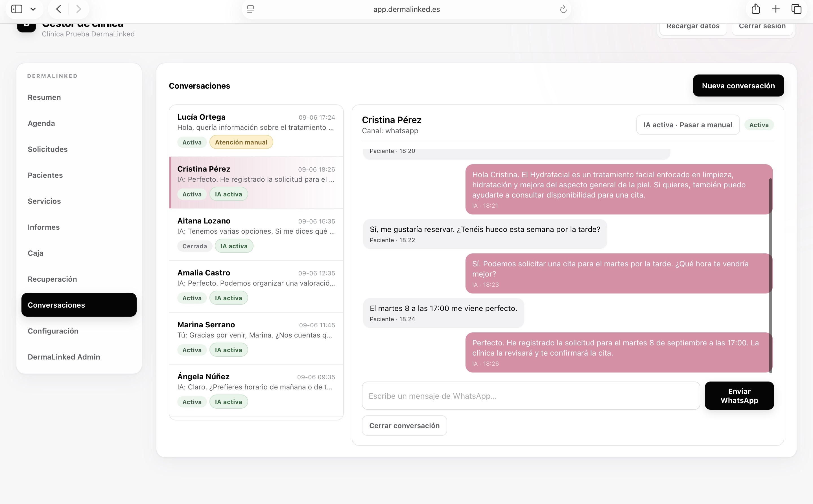
Task: Click the Activa status badge in chat header
Action: pyautogui.click(x=759, y=125)
